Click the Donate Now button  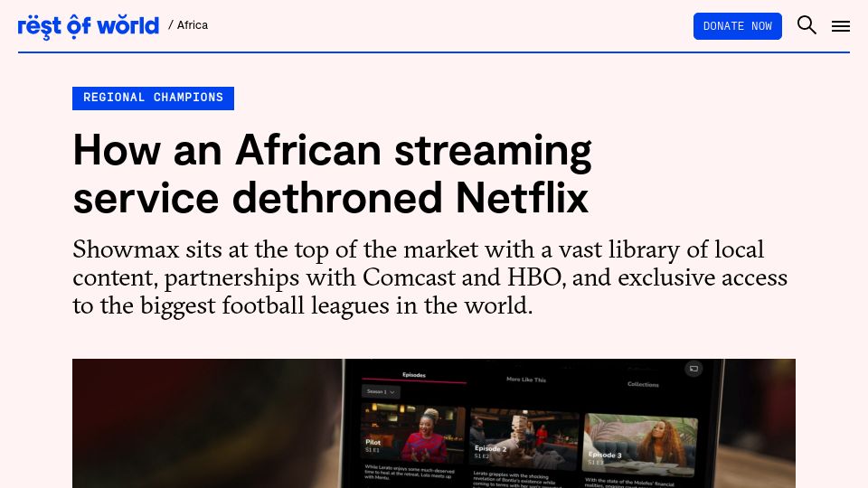(738, 26)
